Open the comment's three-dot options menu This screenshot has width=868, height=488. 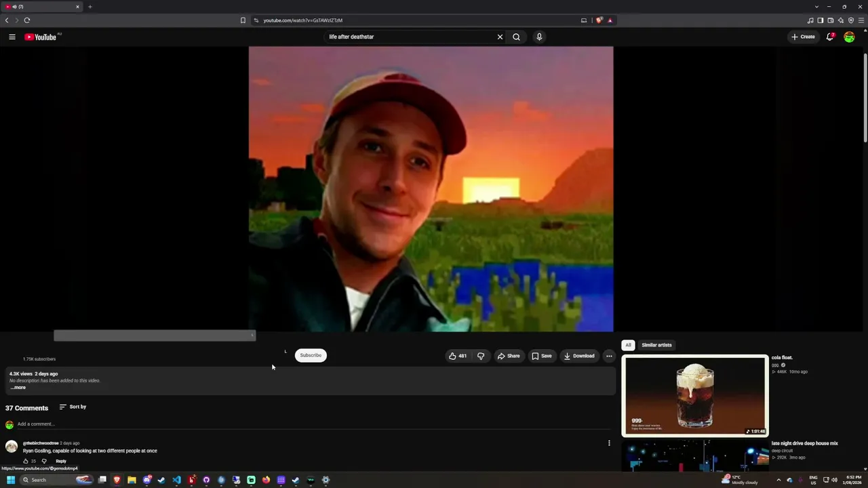point(609,443)
